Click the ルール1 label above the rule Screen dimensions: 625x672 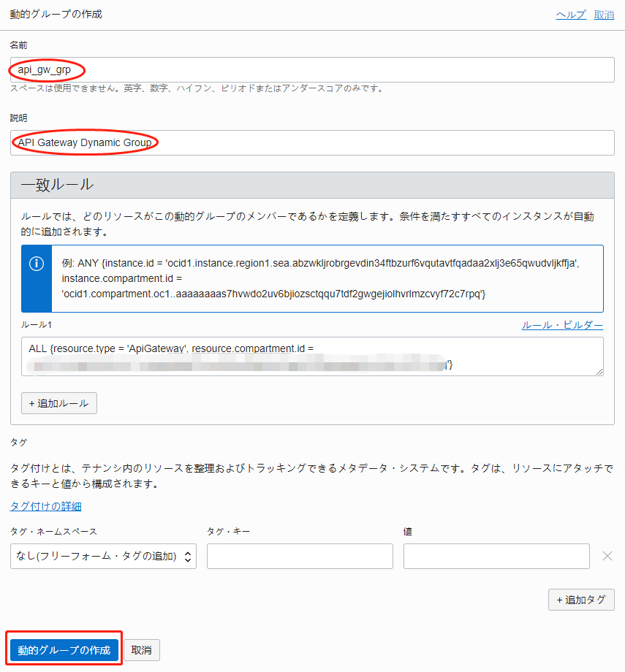(x=37, y=325)
